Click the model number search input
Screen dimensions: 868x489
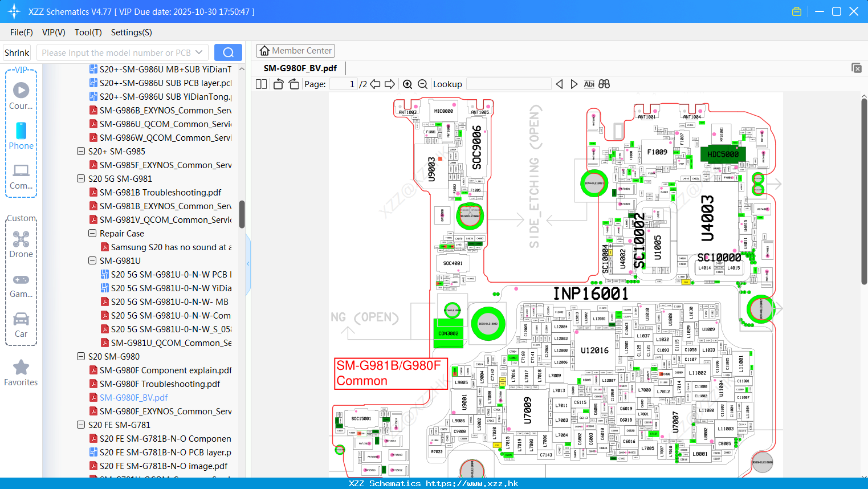tap(116, 52)
